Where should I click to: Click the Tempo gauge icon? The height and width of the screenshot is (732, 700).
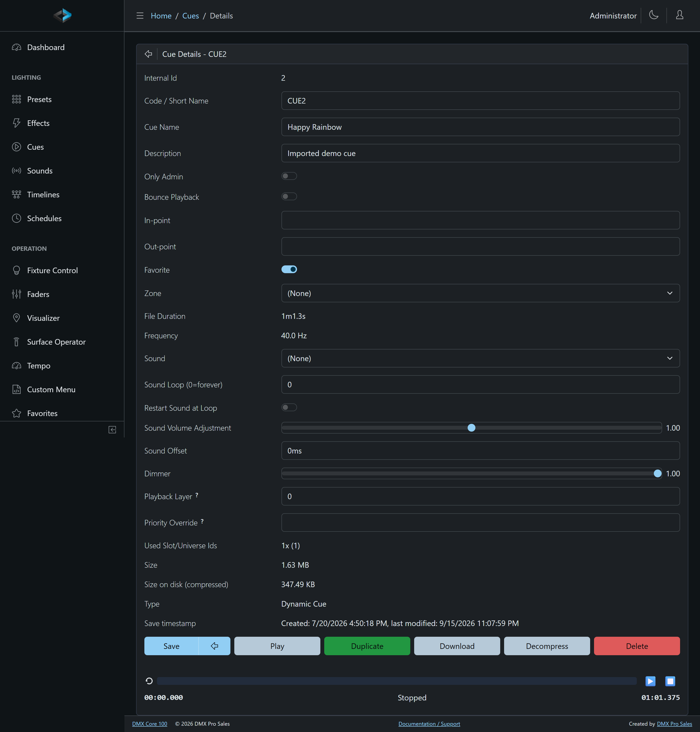[17, 366]
